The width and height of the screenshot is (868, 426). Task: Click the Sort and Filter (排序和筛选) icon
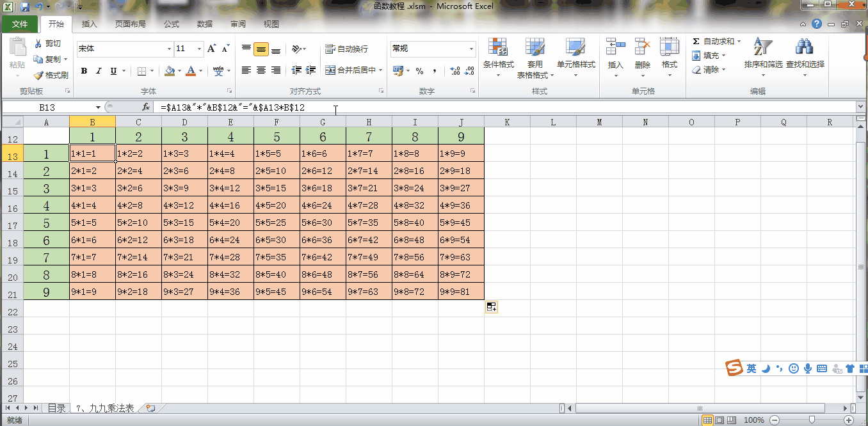[x=763, y=47]
